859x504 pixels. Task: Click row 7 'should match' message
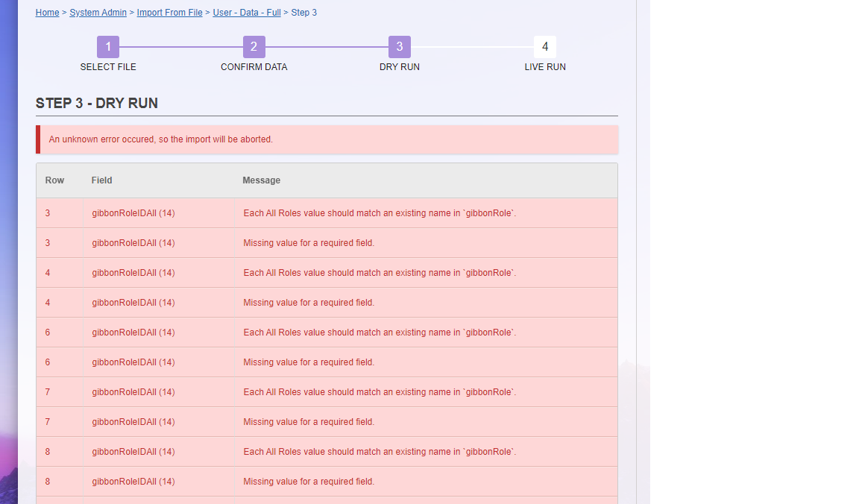(380, 392)
